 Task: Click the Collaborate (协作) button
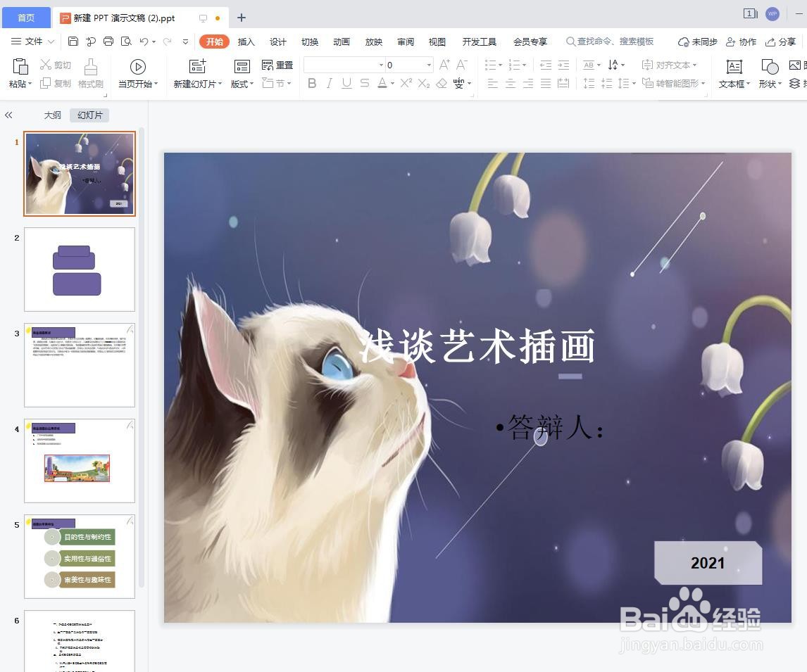point(741,42)
